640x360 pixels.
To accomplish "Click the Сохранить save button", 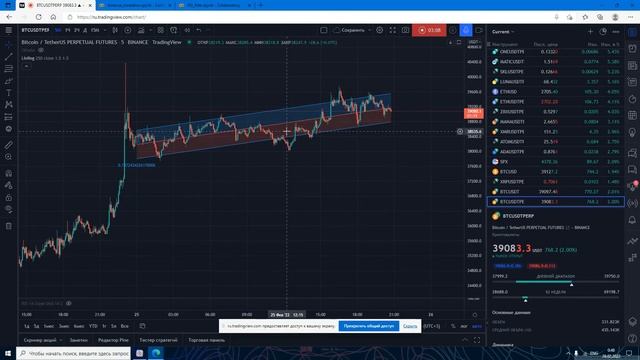I will [x=350, y=30].
